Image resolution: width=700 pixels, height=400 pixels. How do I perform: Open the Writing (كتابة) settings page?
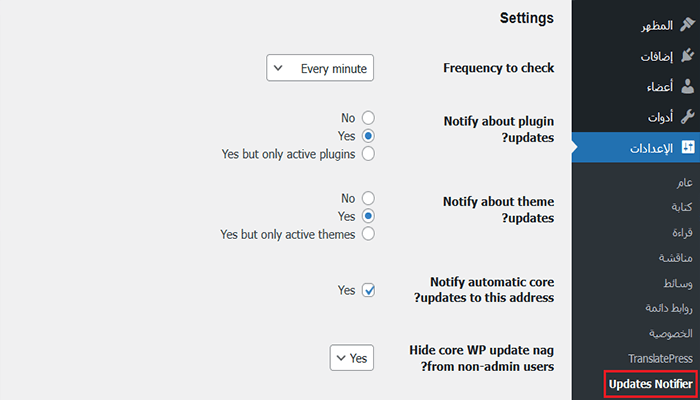pyautogui.click(x=680, y=207)
